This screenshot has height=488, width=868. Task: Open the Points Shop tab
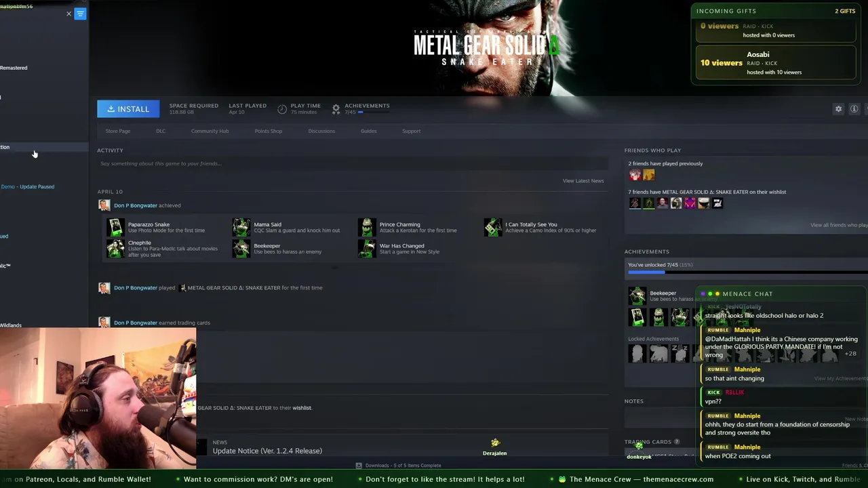click(269, 131)
